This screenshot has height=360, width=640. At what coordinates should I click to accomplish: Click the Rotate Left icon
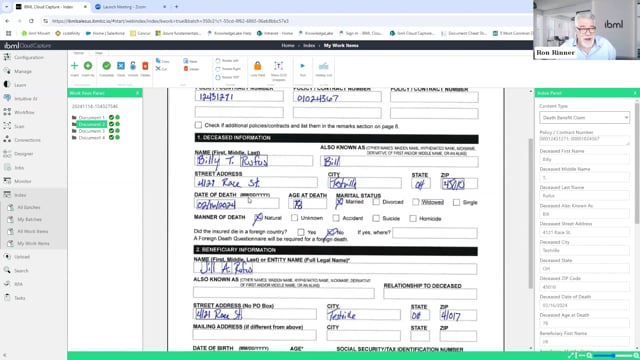click(x=218, y=61)
